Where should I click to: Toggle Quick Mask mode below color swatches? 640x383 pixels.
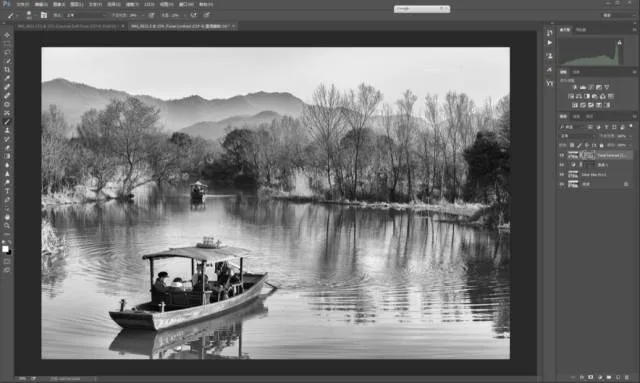click(7, 261)
